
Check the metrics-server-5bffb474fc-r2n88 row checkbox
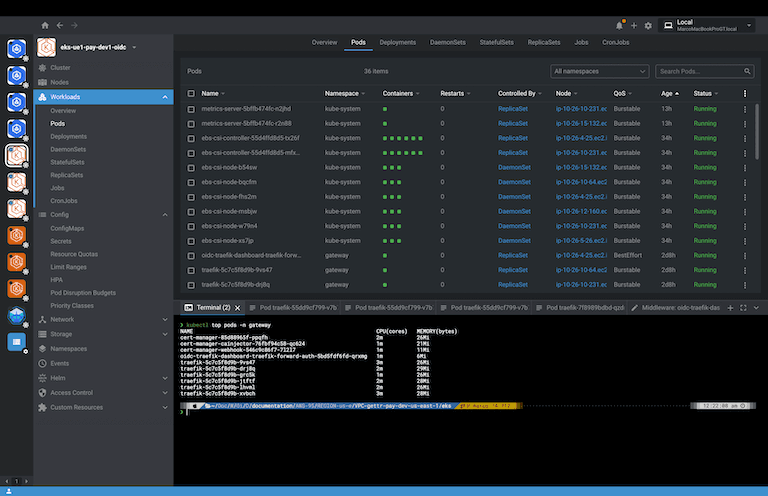pyautogui.click(x=191, y=124)
